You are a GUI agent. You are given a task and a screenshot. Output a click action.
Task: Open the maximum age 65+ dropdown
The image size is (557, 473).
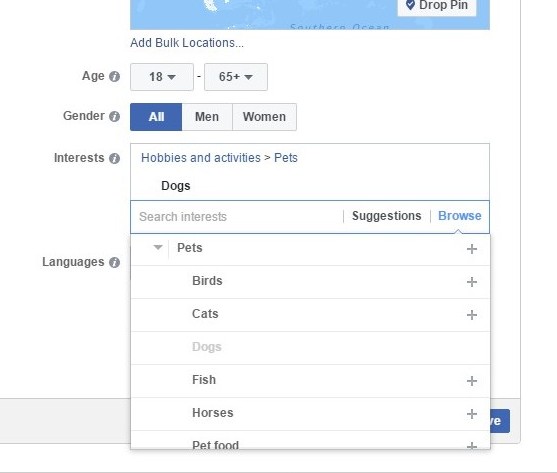pyautogui.click(x=236, y=77)
